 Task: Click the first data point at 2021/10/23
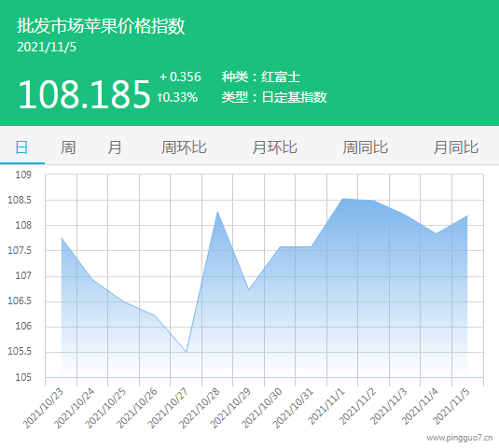pos(62,237)
